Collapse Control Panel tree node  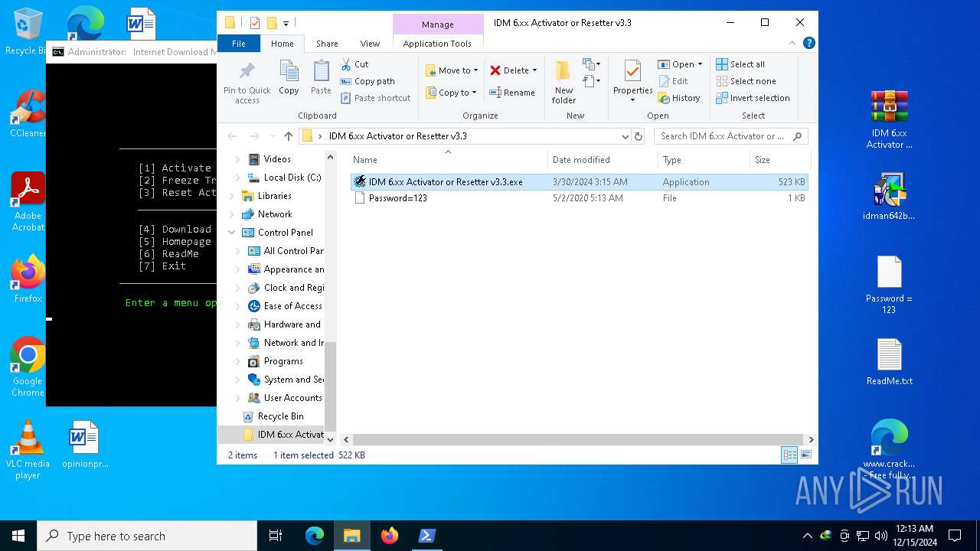pyautogui.click(x=232, y=233)
